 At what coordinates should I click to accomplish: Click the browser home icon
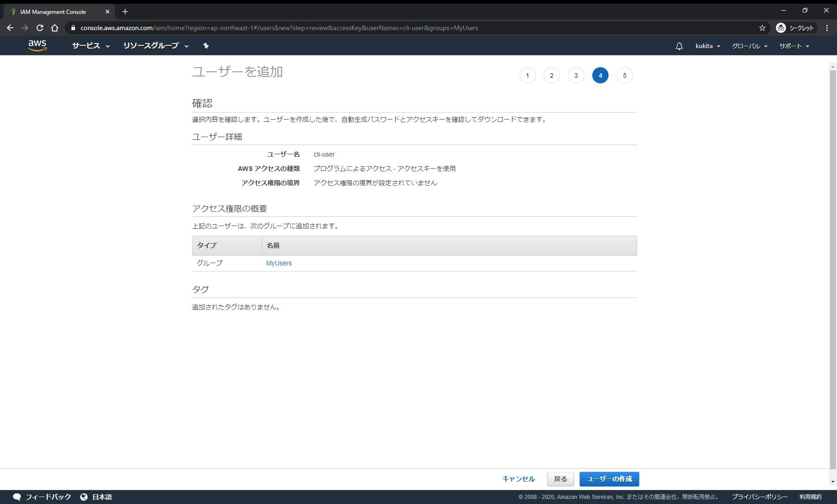[x=55, y=28]
